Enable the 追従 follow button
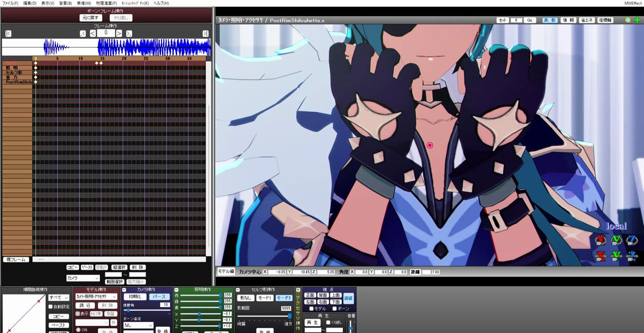The height and width of the screenshot is (333, 644). pyautogui.click(x=349, y=298)
